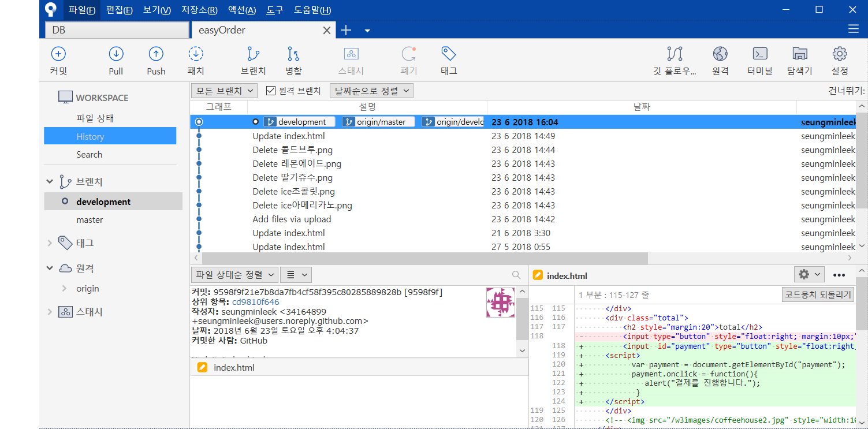
Task: Select the master branch in sidebar
Action: 90,220
